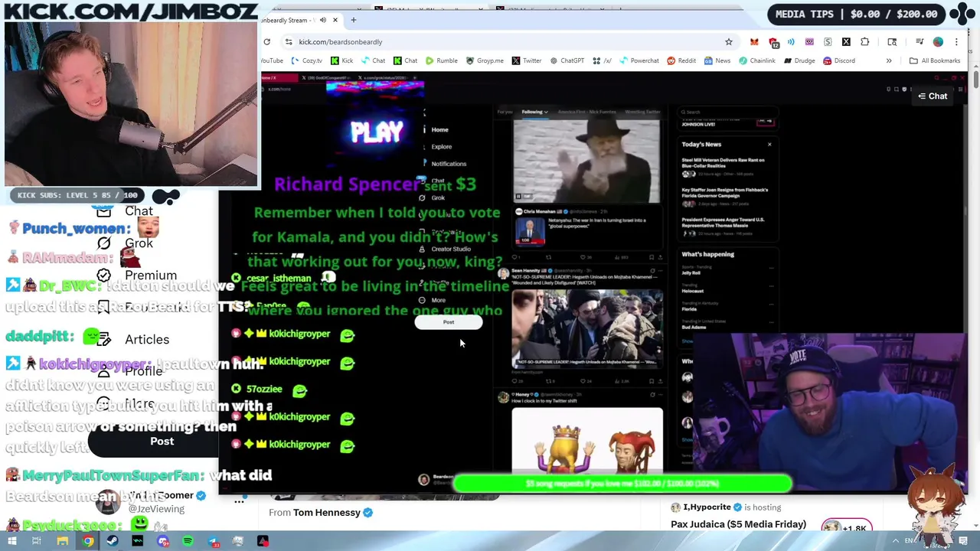Open the X extension icon in toolbar
This screenshot has width=980, height=551.
tap(846, 41)
